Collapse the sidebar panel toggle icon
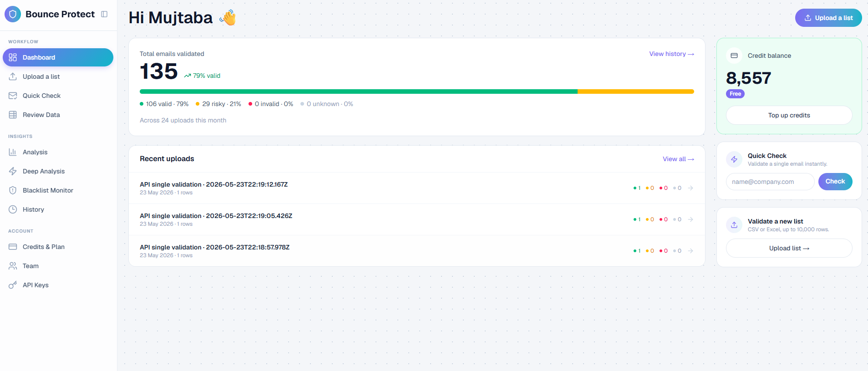868x371 pixels. [x=104, y=14]
